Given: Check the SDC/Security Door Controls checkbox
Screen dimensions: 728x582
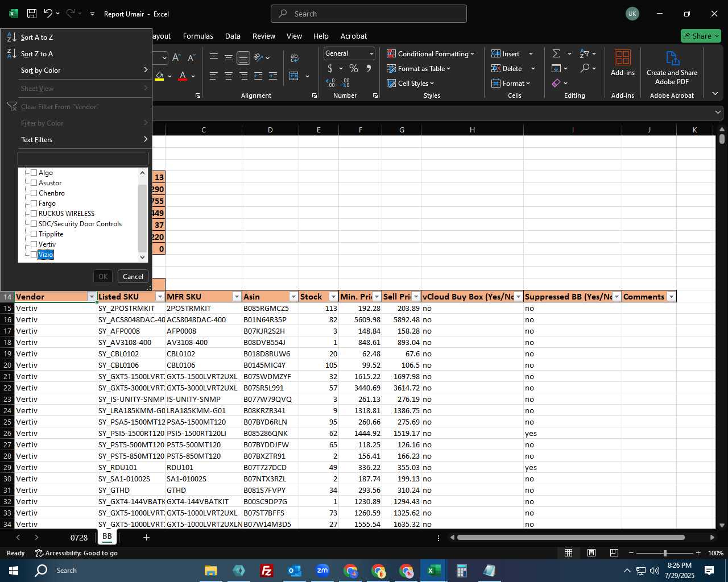Looking at the screenshot, I should point(34,223).
